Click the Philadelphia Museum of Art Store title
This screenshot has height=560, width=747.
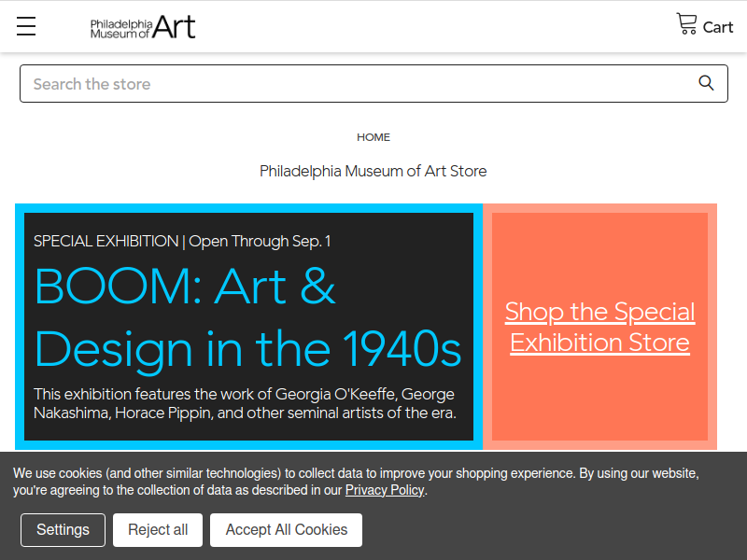[x=373, y=171]
